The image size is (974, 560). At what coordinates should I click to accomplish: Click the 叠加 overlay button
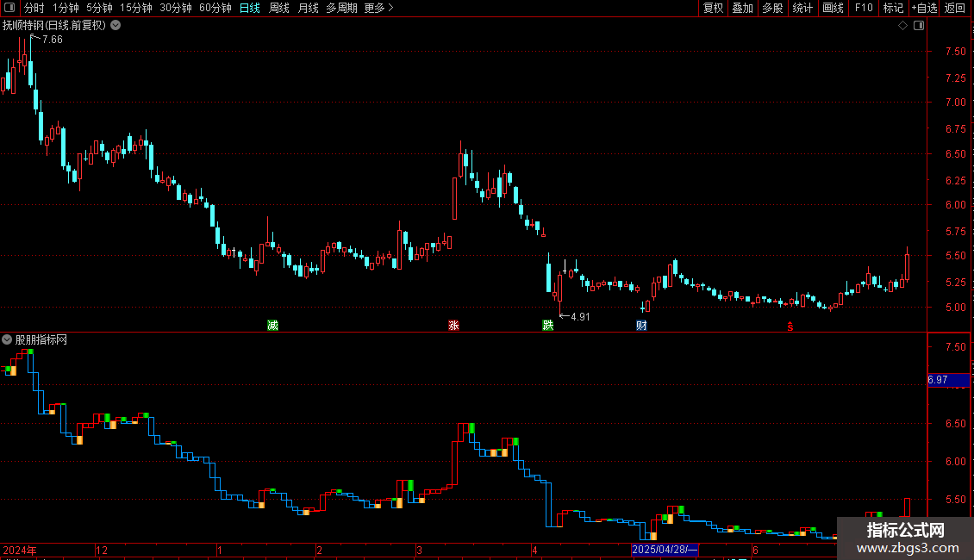point(743,8)
